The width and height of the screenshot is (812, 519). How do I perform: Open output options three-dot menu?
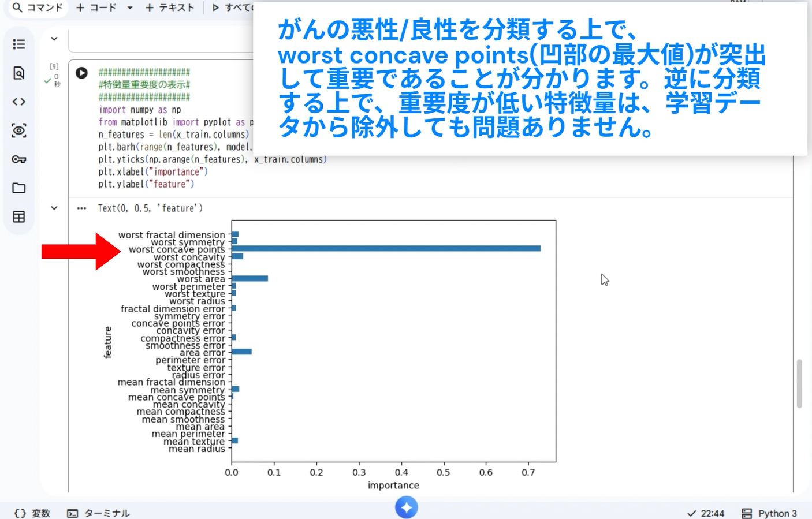point(81,208)
